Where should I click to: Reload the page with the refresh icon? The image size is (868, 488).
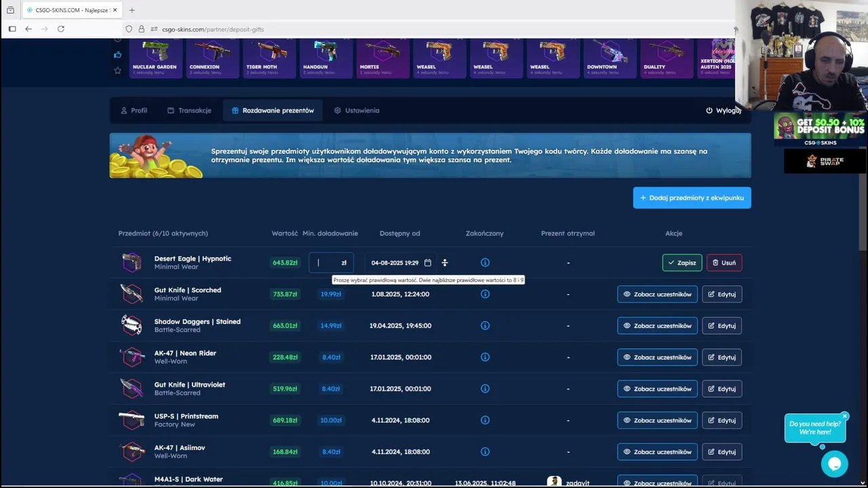[x=61, y=29]
